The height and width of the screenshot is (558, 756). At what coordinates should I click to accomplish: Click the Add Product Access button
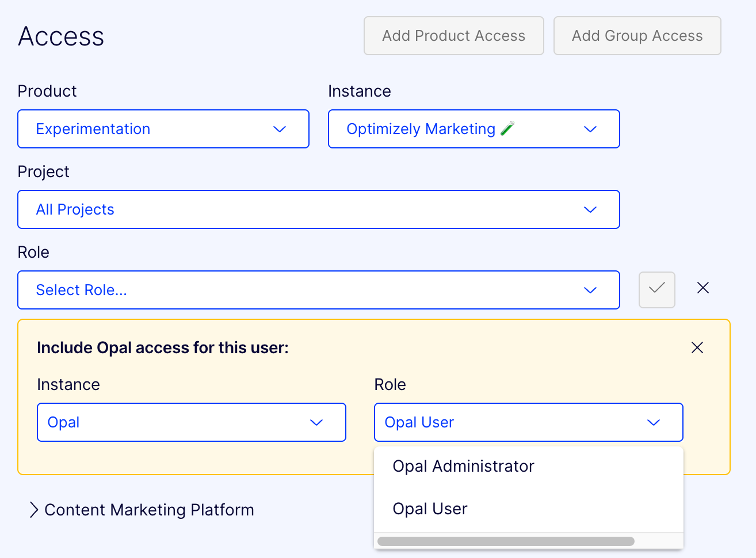click(x=453, y=36)
